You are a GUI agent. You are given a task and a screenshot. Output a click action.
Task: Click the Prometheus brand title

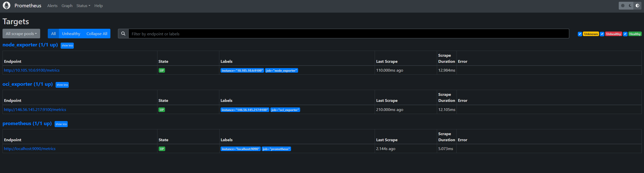[x=28, y=6]
